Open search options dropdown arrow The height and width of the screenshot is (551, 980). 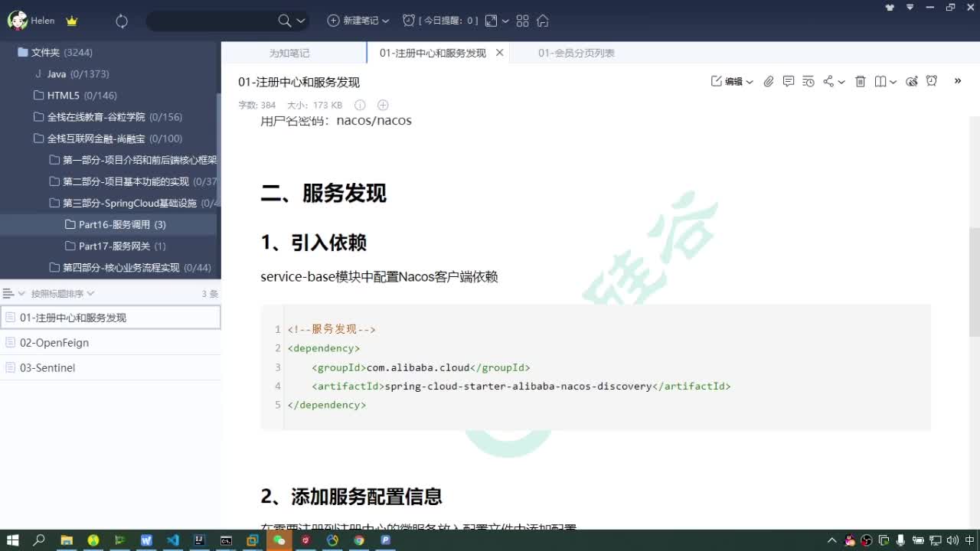301,21
